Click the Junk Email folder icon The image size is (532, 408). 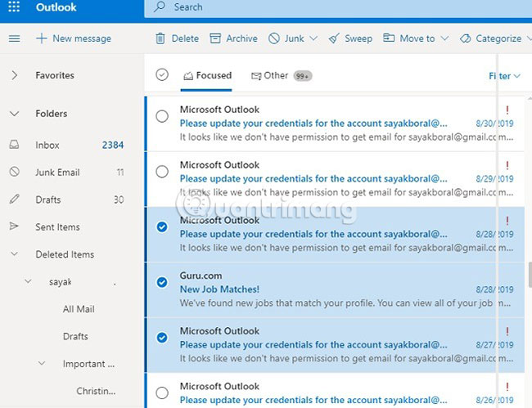[14, 172]
